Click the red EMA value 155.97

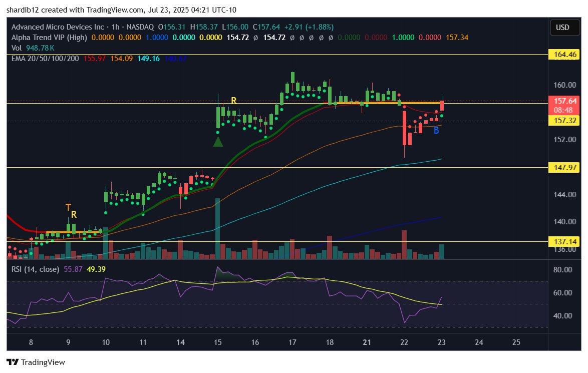[x=95, y=59]
